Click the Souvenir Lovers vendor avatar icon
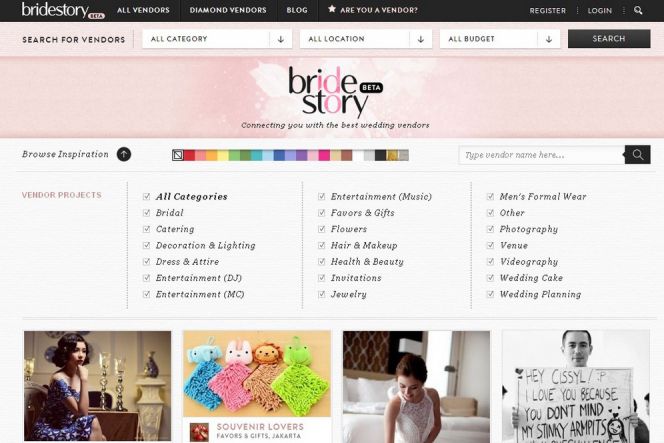664x443 pixels. click(199, 432)
